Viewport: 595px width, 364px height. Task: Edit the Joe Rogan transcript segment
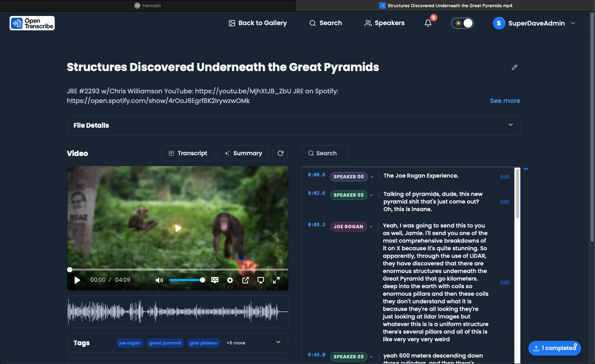point(505,283)
